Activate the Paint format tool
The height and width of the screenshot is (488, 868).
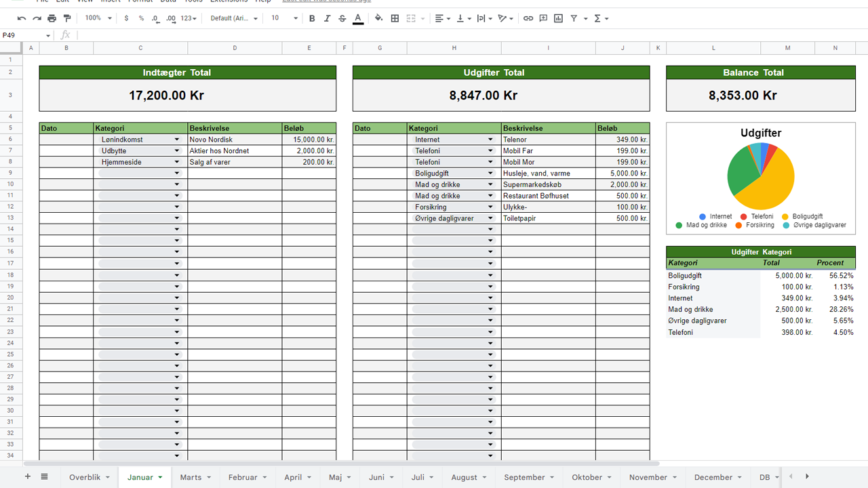click(66, 18)
